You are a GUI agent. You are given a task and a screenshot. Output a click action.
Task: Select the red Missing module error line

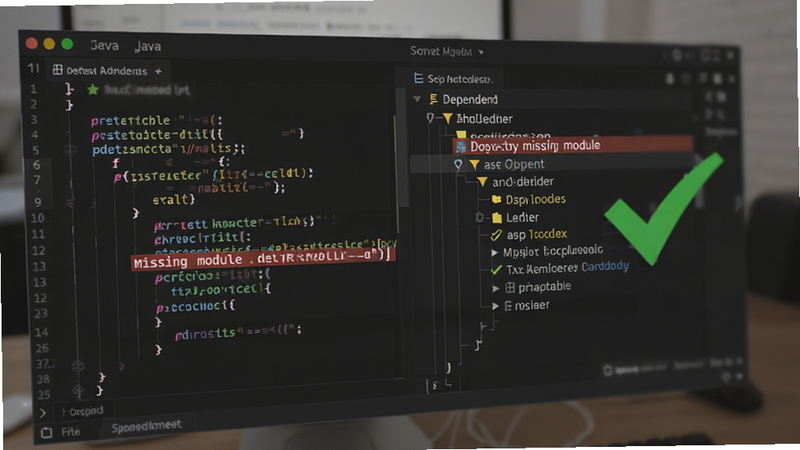tap(262, 259)
